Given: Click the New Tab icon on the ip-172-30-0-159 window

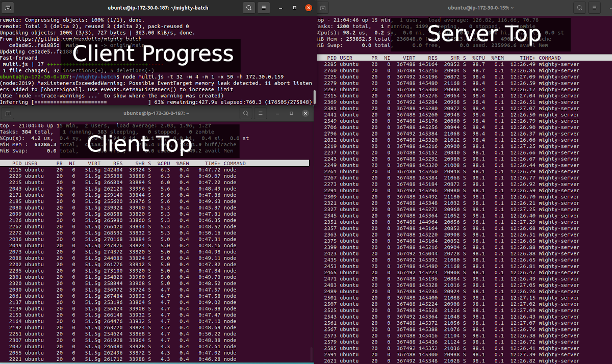Looking at the screenshot, I should coord(322,8).
